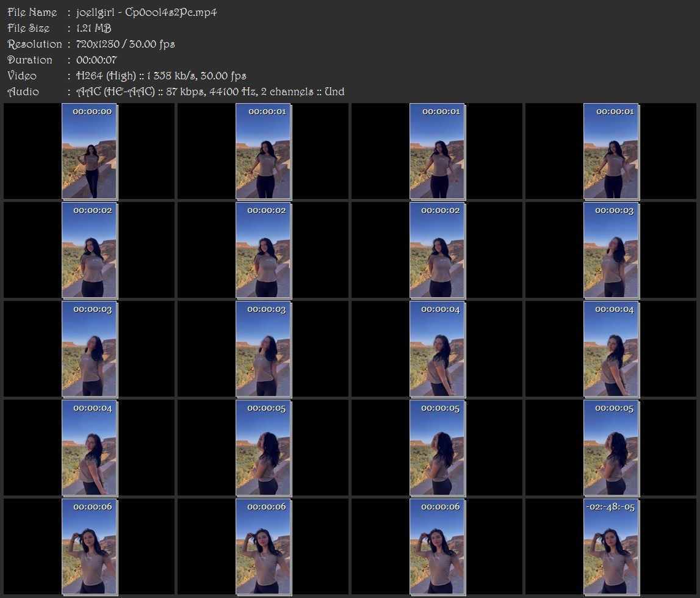The image size is (700, 598).
Task: Click file name 'joellgirl - Cp0ool4s2Pc.mp4'
Action: [x=146, y=12]
